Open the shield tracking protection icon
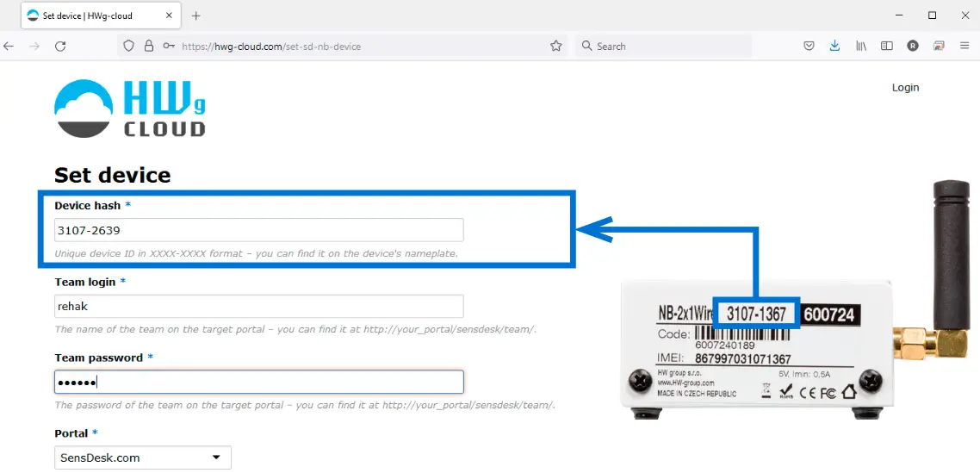 click(x=129, y=46)
